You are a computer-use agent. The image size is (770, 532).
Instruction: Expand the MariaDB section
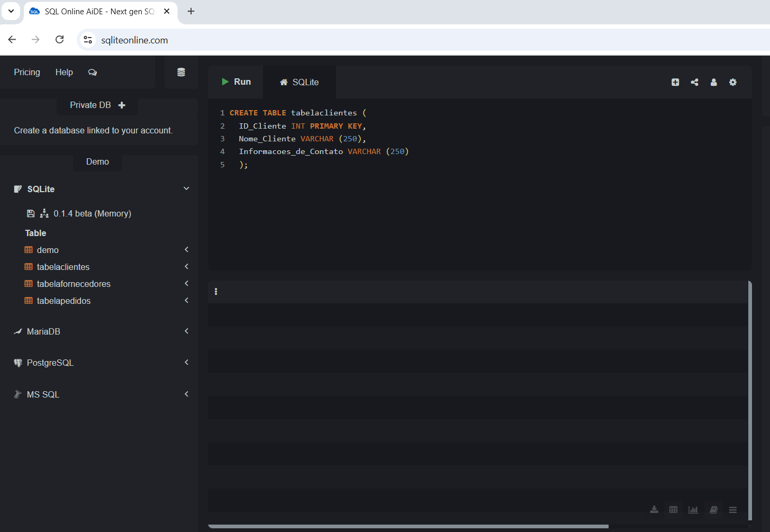point(186,331)
